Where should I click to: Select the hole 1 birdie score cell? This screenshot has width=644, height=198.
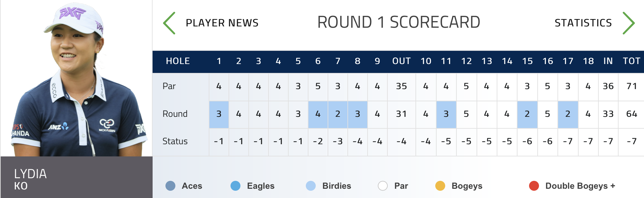click(219, 114)
